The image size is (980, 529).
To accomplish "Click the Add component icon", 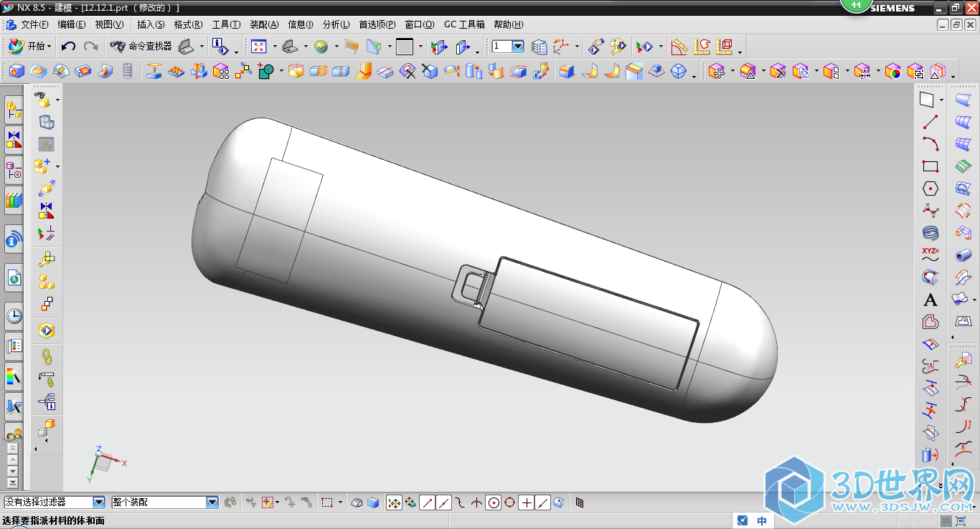I will (x=42, y=166).
